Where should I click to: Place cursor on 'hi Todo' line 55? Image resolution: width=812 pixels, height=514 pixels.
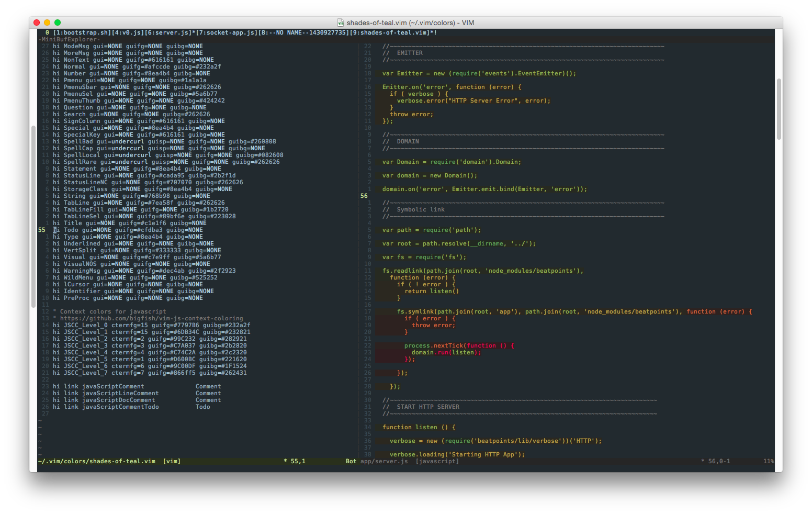click(128, 230)
